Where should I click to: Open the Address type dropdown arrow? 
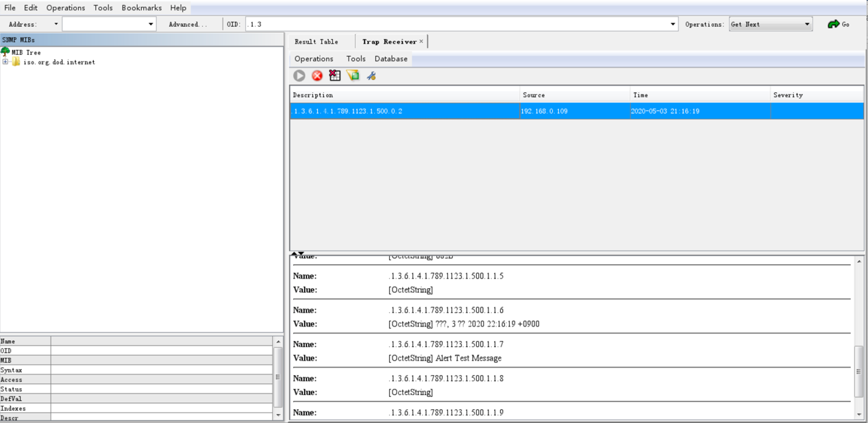[x=56, y=25]
